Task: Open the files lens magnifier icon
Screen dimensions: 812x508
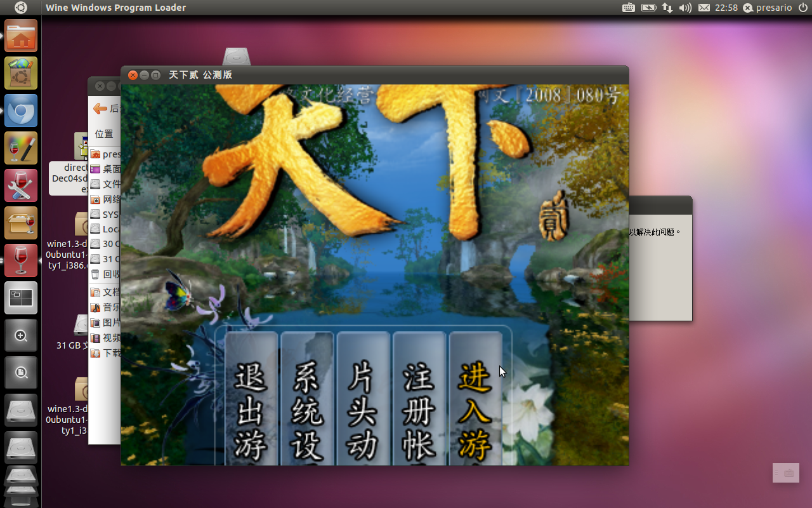Action: click(21, 373)
